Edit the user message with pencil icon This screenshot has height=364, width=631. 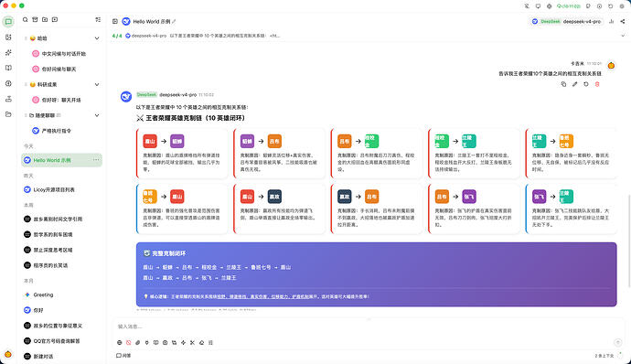pos(574,84)
